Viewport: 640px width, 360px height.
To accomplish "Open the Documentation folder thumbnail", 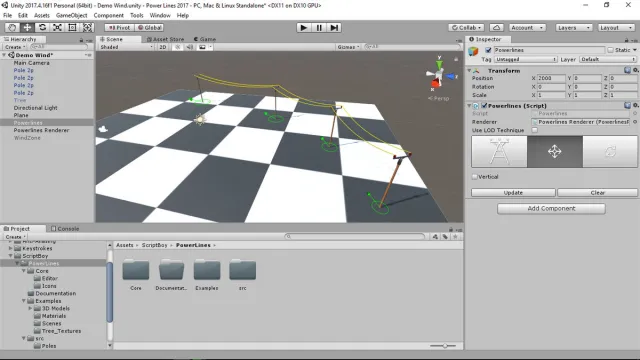I will [x=171, y=270].
